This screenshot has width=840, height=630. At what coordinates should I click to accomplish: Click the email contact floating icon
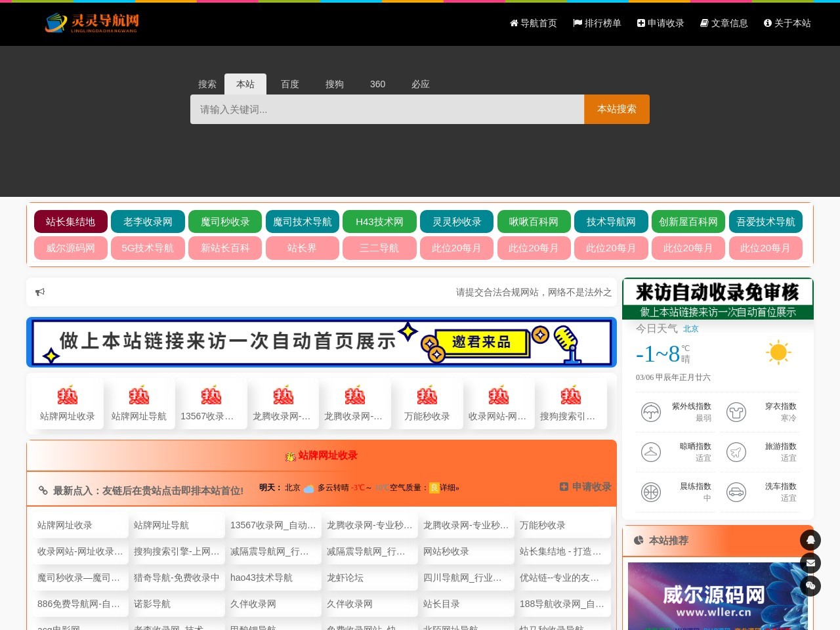pyautogui.click(x=811, y=563)
